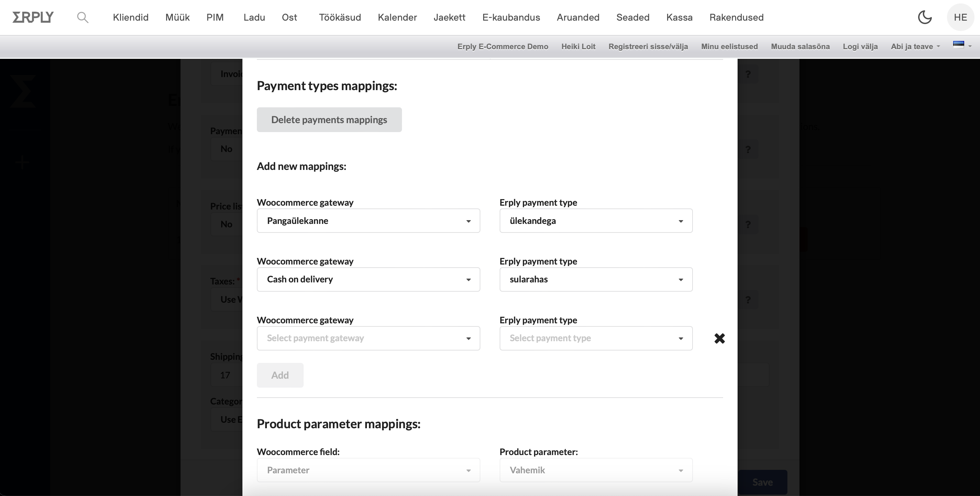Open the E-kaubandus menu
The height and width of the screenshot is (496, 980).
pyautogui.click(x=511, y=18)
